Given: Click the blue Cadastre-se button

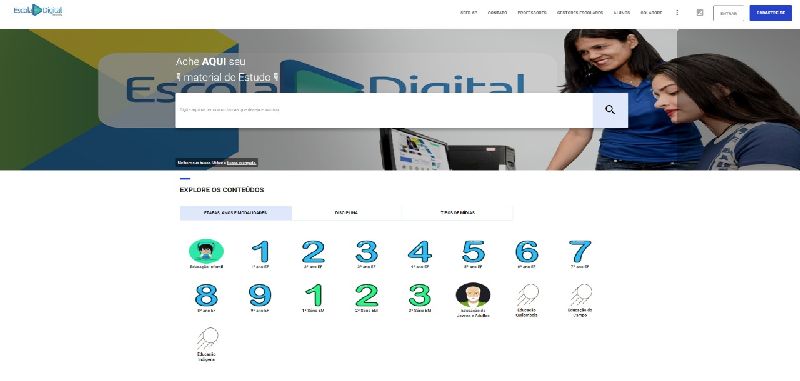Looking at the screenshot, I should point(770,13).
